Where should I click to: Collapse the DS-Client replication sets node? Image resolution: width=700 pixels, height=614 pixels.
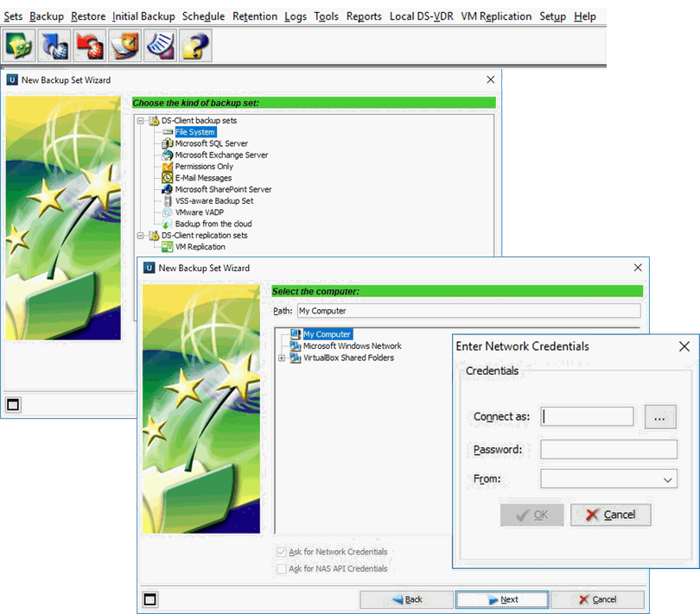click(141, 235)
